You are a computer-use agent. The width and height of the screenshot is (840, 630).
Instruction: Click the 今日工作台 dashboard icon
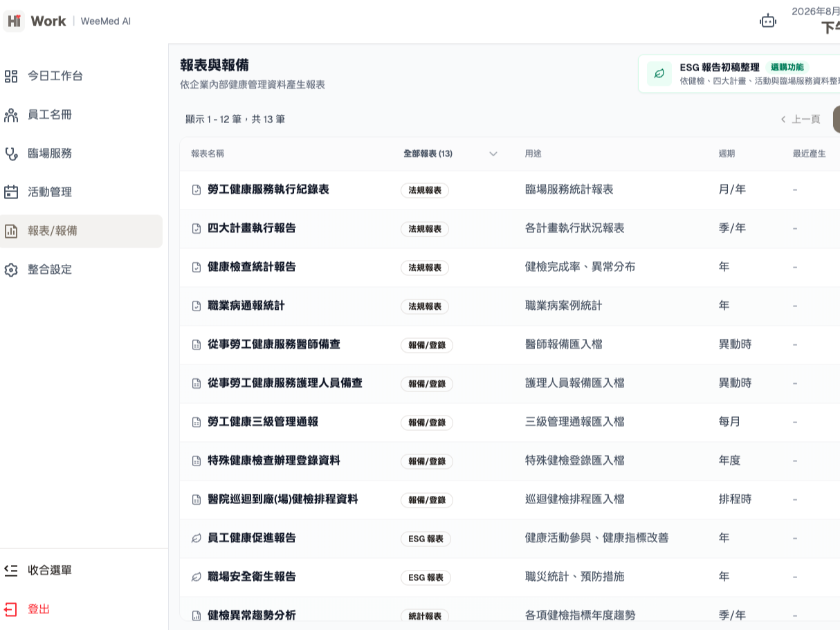(11, 76)
